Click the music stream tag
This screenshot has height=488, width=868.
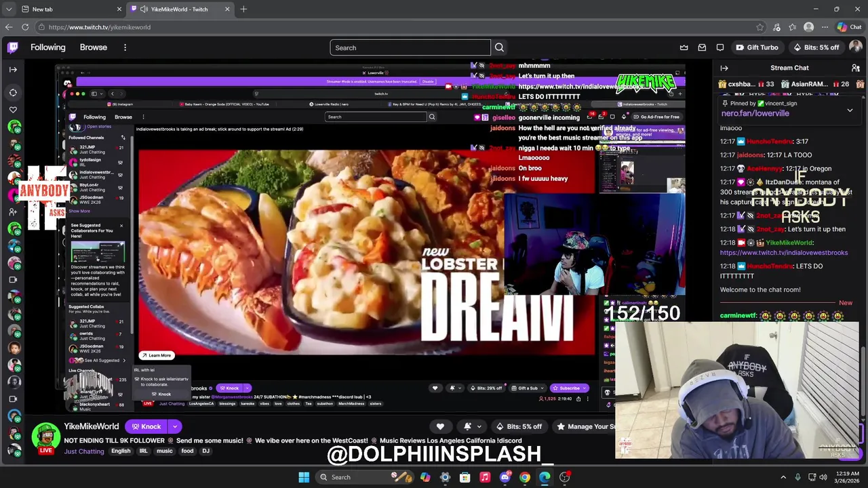165,451
